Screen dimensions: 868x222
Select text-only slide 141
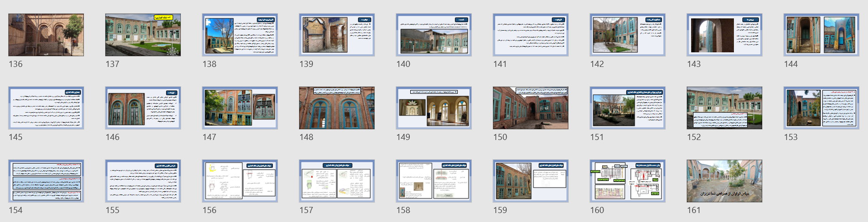click(531, 35)
